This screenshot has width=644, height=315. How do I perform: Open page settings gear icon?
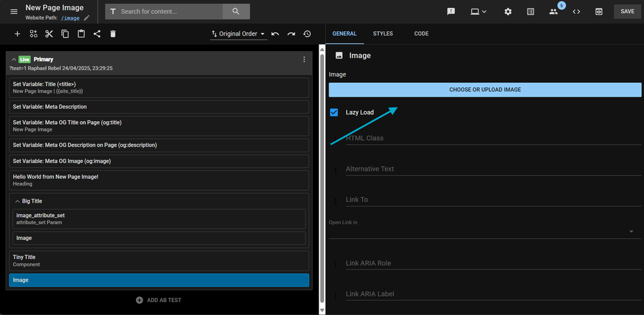tap(508, 12)
